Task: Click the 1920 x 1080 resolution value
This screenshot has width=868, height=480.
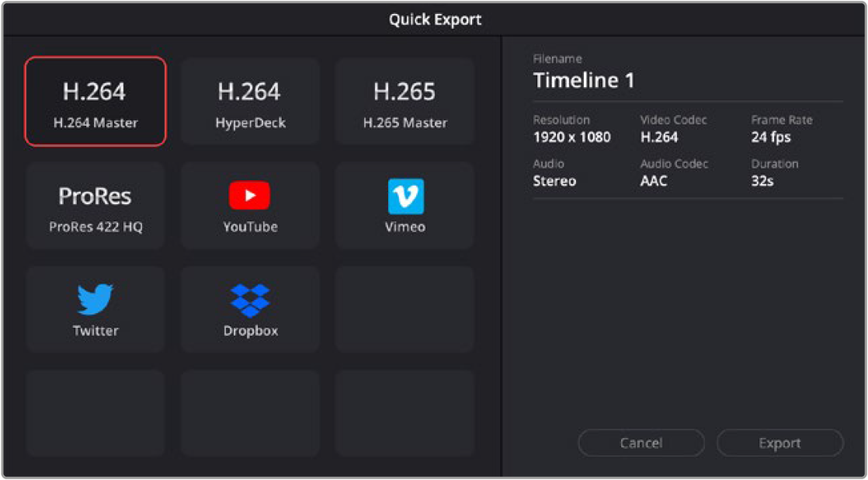Action: pyautogui.click(x=572, y=137)
